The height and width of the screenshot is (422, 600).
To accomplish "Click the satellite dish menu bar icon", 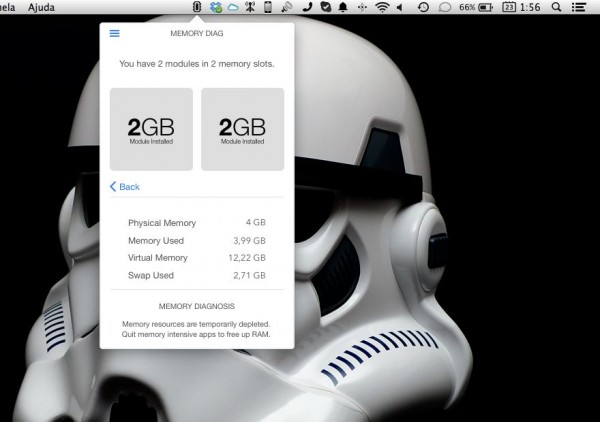I will pyautogui.click(x=287, y=7).
